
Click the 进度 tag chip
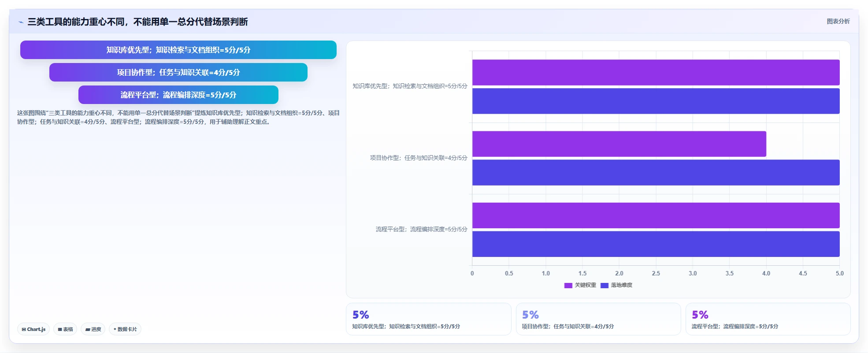tap(93, 329)
